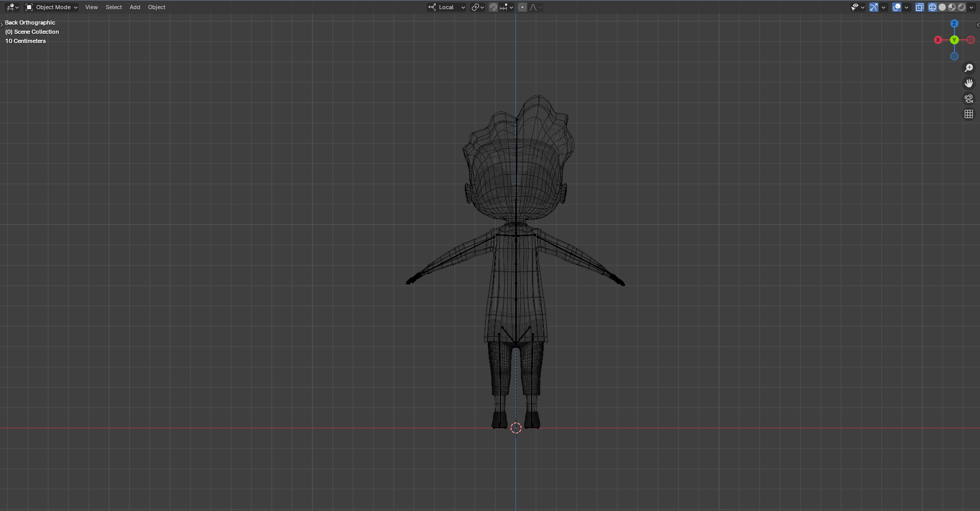
Task: Open selectability and visibility options dropdown
Action: [857, 7]
